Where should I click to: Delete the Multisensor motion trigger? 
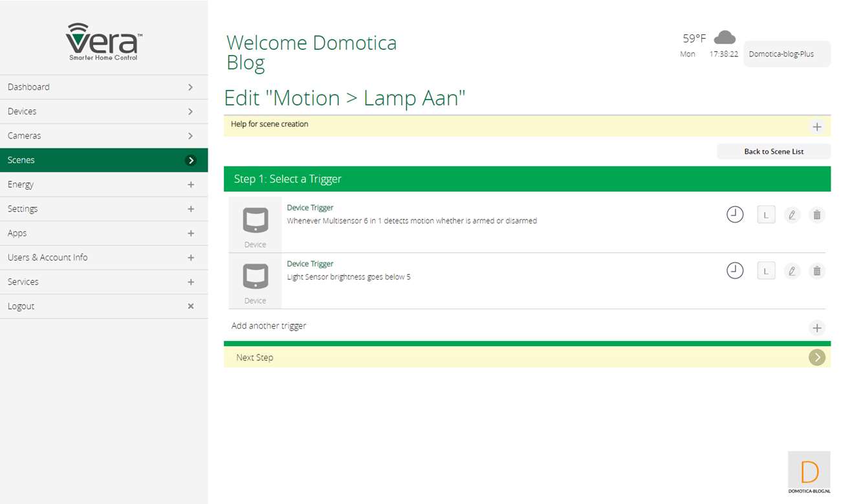tap(817, 215)
